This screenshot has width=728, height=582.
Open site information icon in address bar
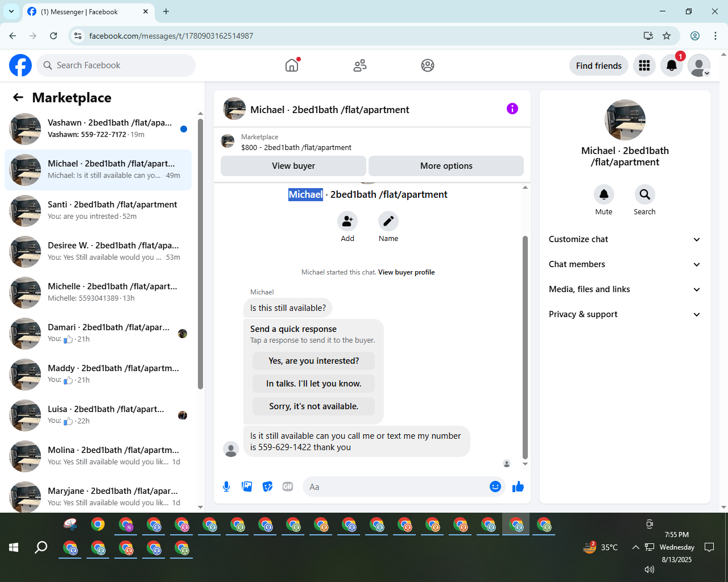click(78, 36)
